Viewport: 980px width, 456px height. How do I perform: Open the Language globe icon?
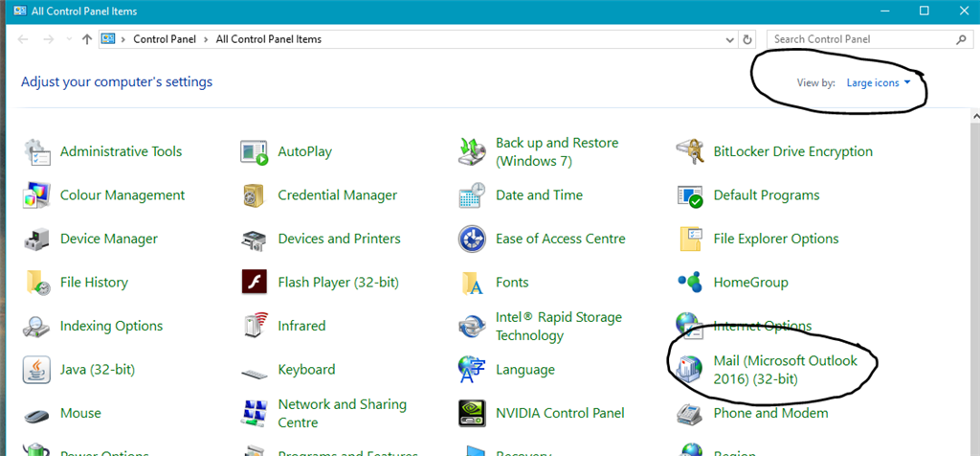472,370
